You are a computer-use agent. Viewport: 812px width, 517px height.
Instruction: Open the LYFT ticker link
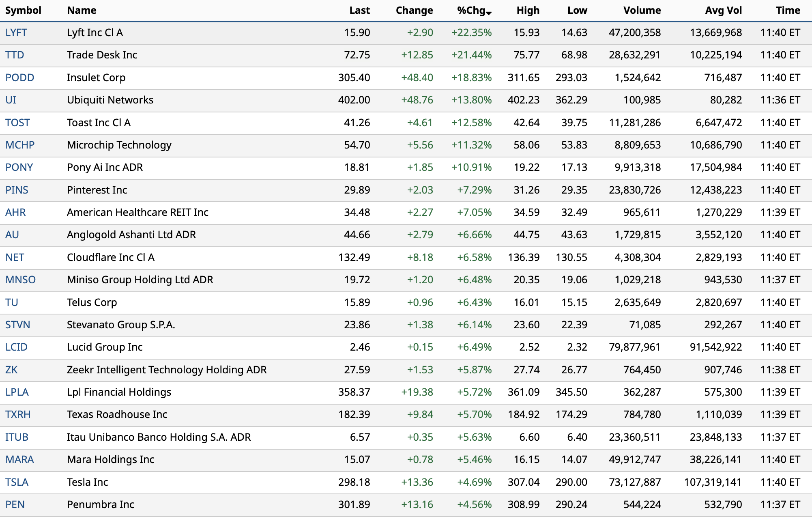coord(16,33)
